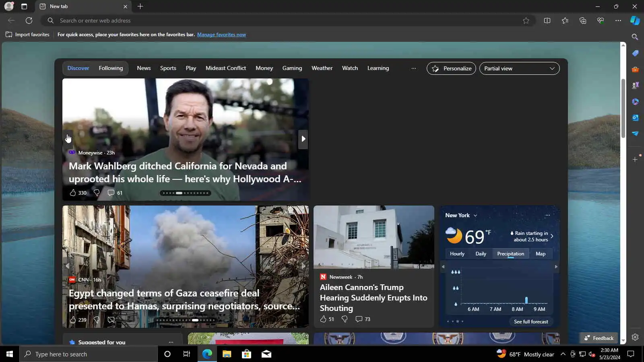Open the sidebar Drop paper plane icon
The image size is (644, 362).
click(x=635, y=134)
